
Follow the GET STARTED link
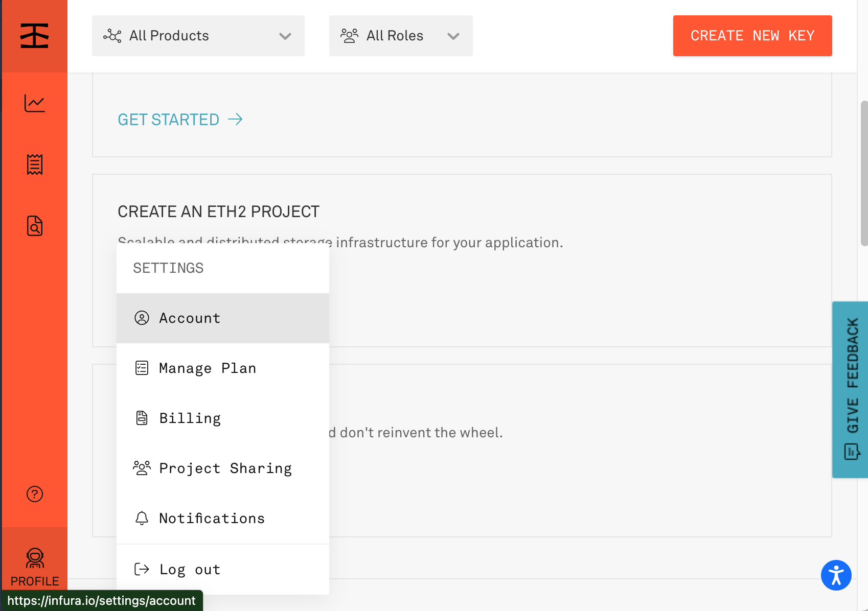click(180, 120)
